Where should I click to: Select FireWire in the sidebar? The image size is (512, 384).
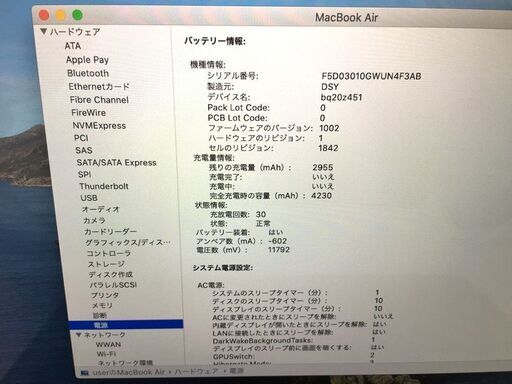pyautogui.click(x=89, y=113)
